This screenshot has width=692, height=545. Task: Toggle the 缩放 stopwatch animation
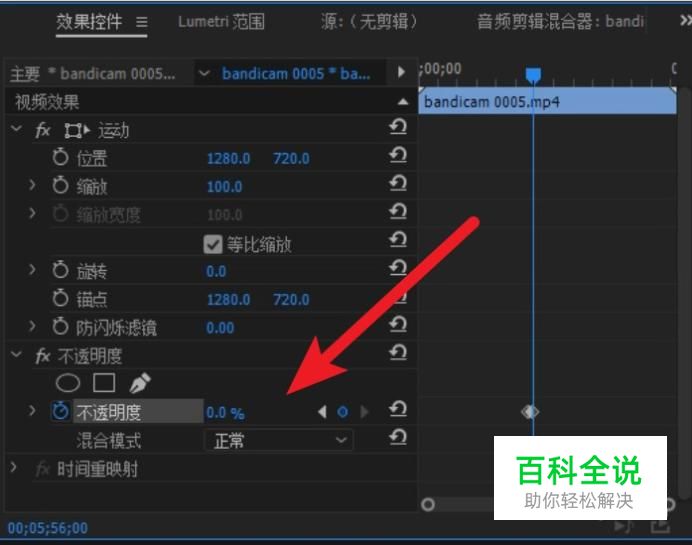60,185
